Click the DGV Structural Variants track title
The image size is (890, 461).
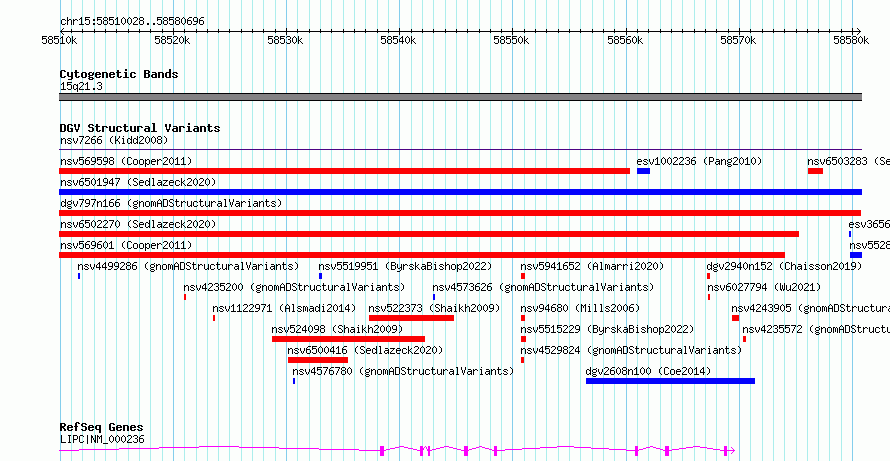[x=140, y=128]
